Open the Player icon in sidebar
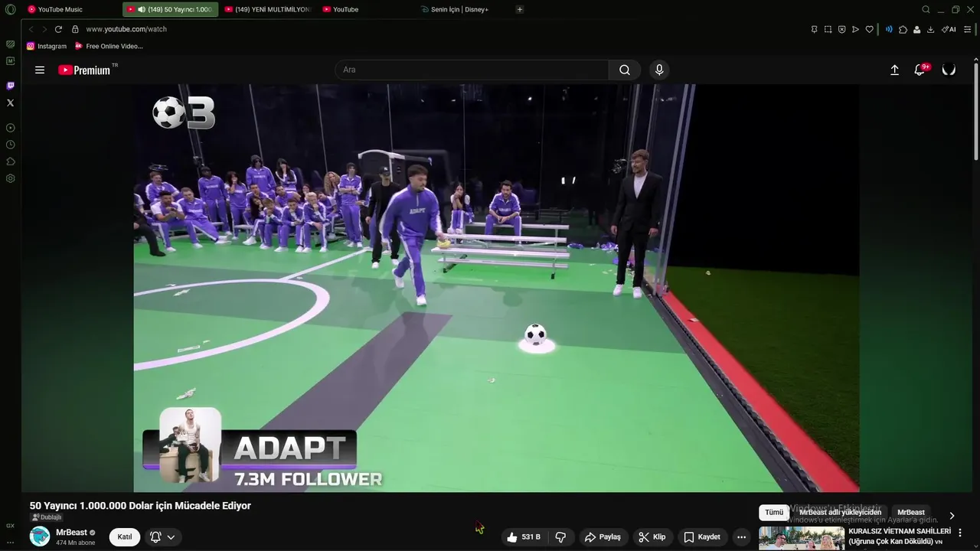The height and width of the screenshot is (551, 980). click(x=10, y=128)
